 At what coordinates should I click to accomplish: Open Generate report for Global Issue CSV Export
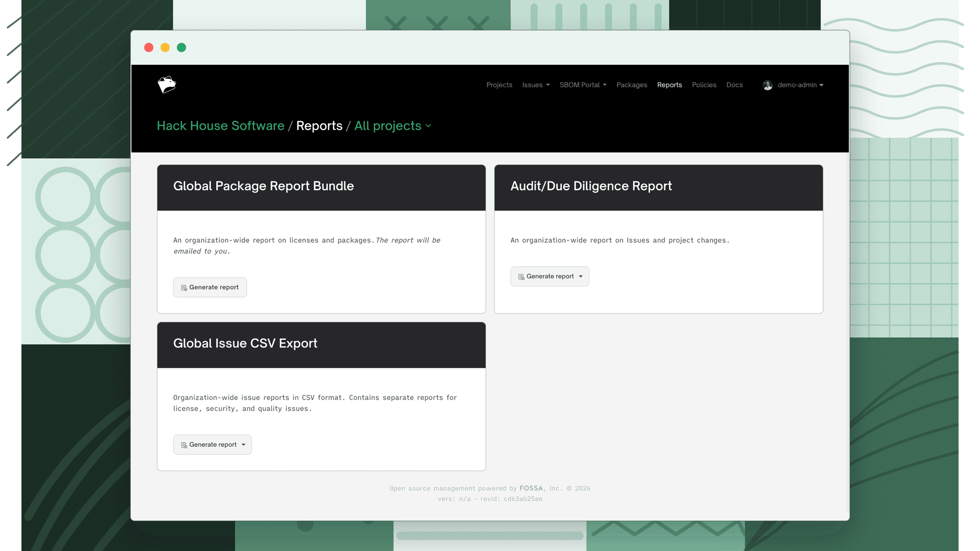tap(212, 445)
